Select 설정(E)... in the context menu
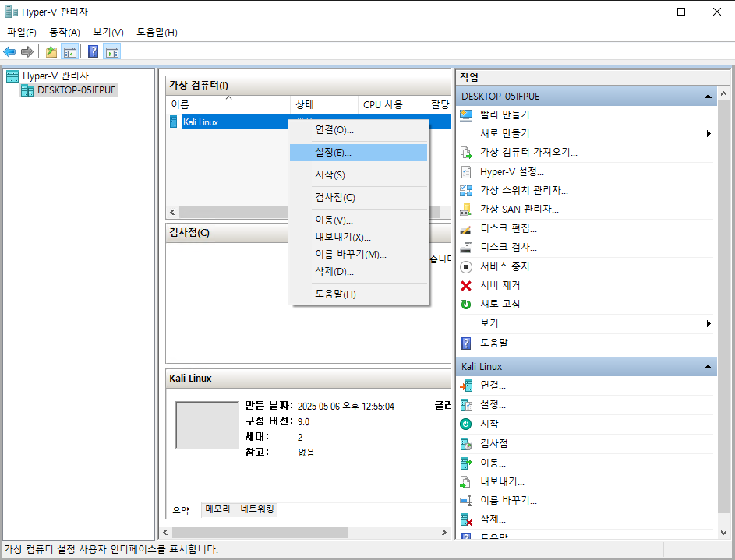 pos(333,153)
